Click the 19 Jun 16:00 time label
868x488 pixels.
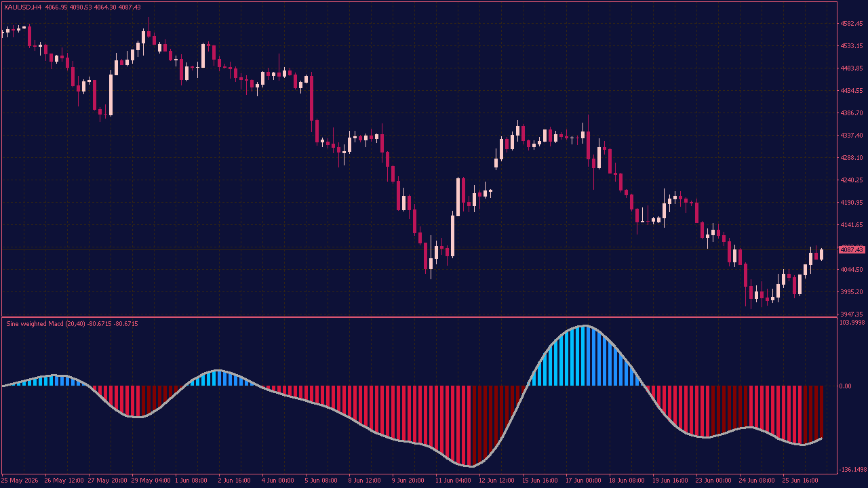[671, 481]
